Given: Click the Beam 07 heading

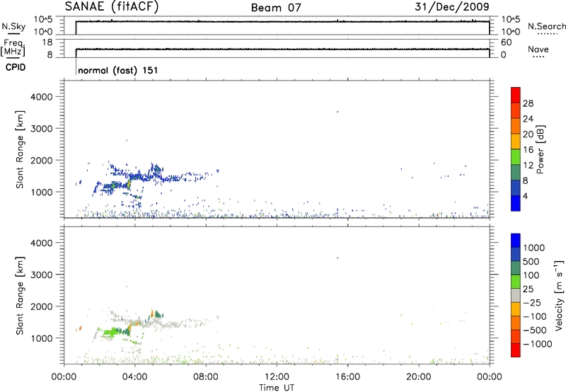Looking at the screenshot, I should [276, 8].
